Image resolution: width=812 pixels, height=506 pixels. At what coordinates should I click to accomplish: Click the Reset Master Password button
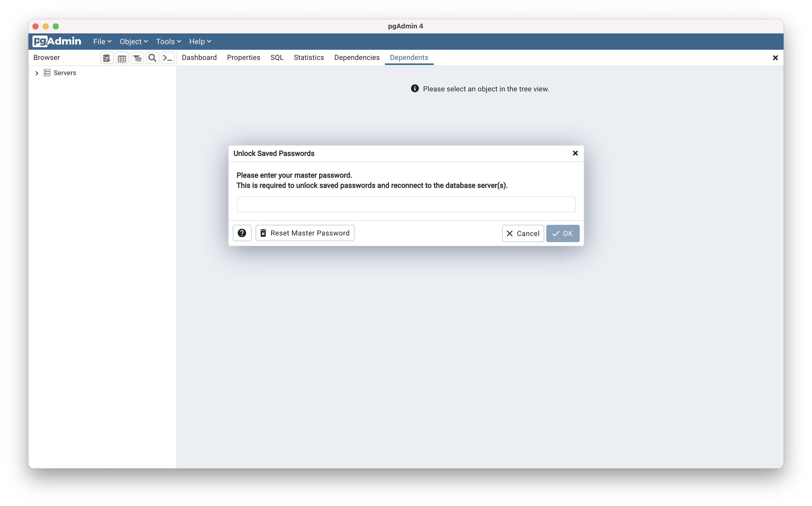[x=305, y=233]
